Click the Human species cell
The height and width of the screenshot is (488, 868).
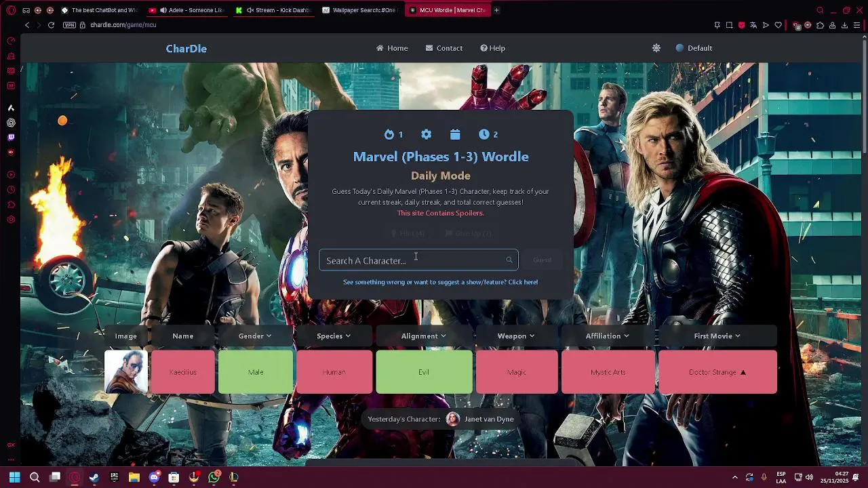point(334,372)
